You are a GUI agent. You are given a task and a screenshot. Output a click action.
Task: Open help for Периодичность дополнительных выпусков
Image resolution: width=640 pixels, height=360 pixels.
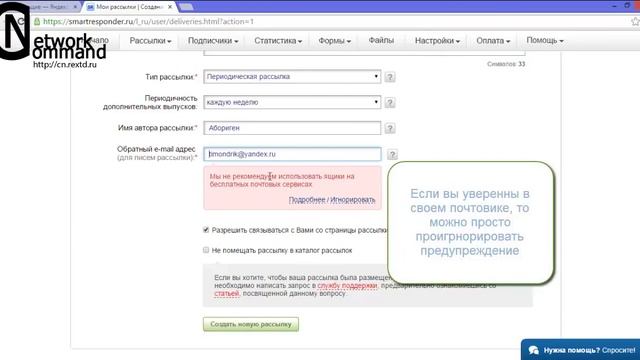(390, 102)
